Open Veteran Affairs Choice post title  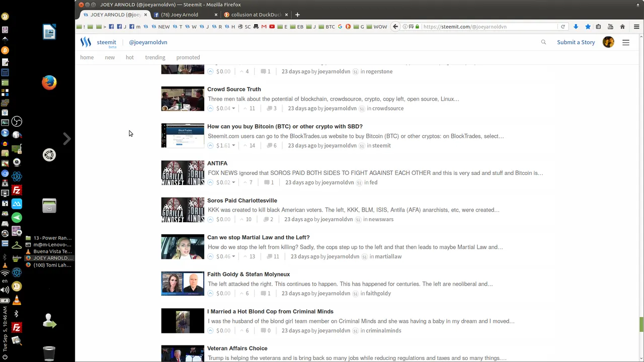[x=237, y=348]
